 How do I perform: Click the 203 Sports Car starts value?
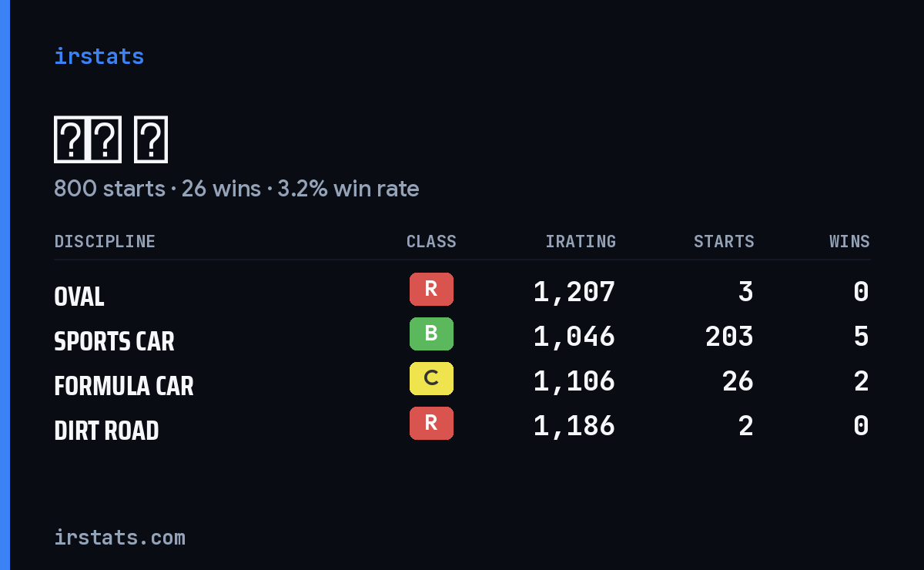tap(729, 336)
